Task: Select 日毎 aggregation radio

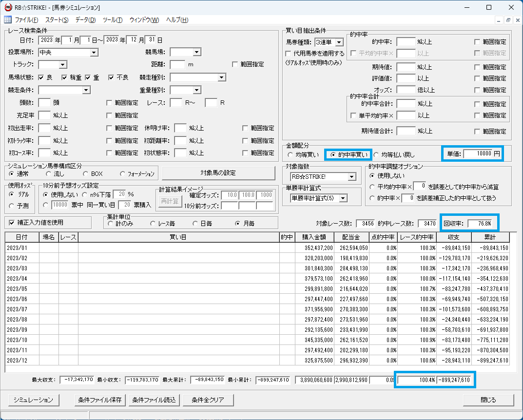Action: click(195, 223)
